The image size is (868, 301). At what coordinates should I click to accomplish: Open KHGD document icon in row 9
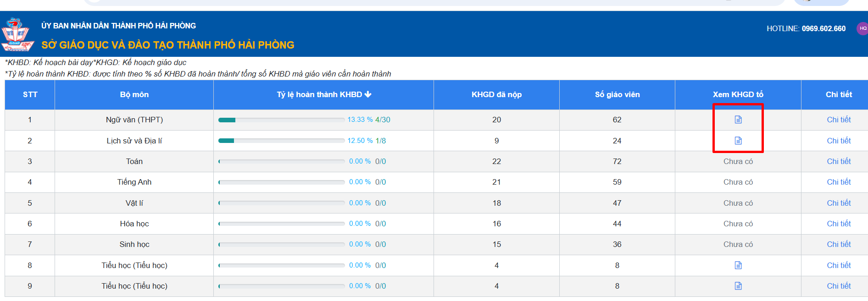point(738,286)
